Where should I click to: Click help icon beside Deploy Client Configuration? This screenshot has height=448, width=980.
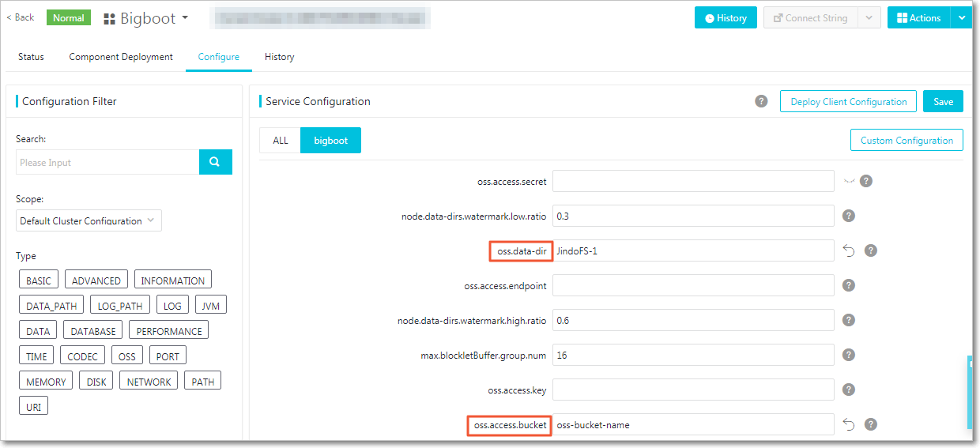[x=761, y=101]
